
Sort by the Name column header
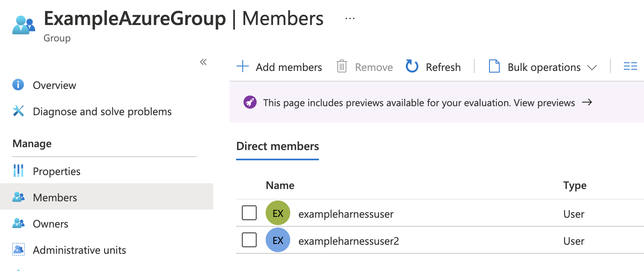[x=280, y=185]
